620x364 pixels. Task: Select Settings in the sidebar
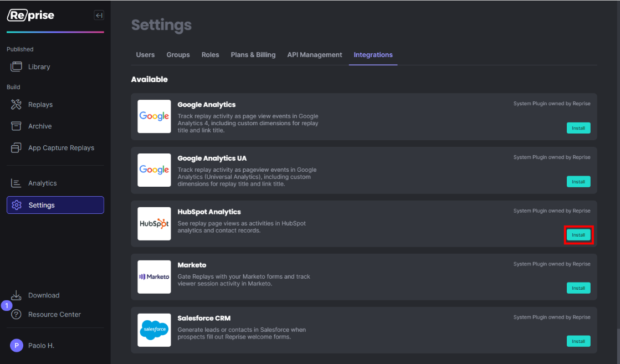[55, 205]
